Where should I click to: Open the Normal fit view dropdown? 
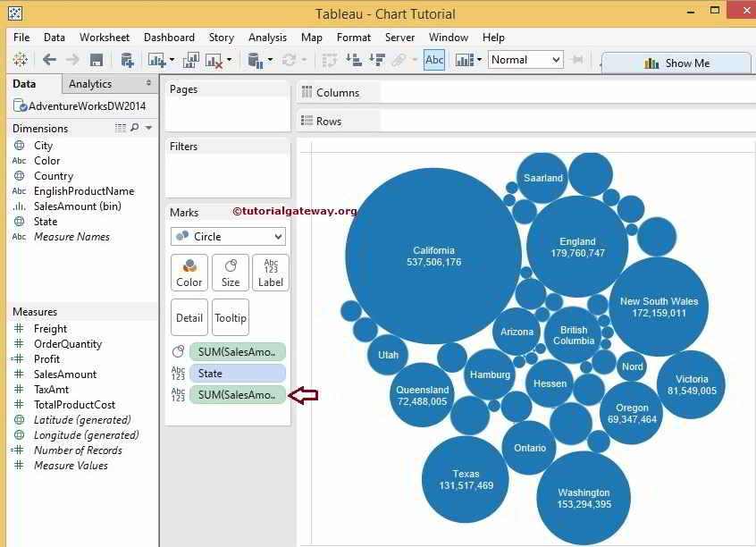coord(525,60)
